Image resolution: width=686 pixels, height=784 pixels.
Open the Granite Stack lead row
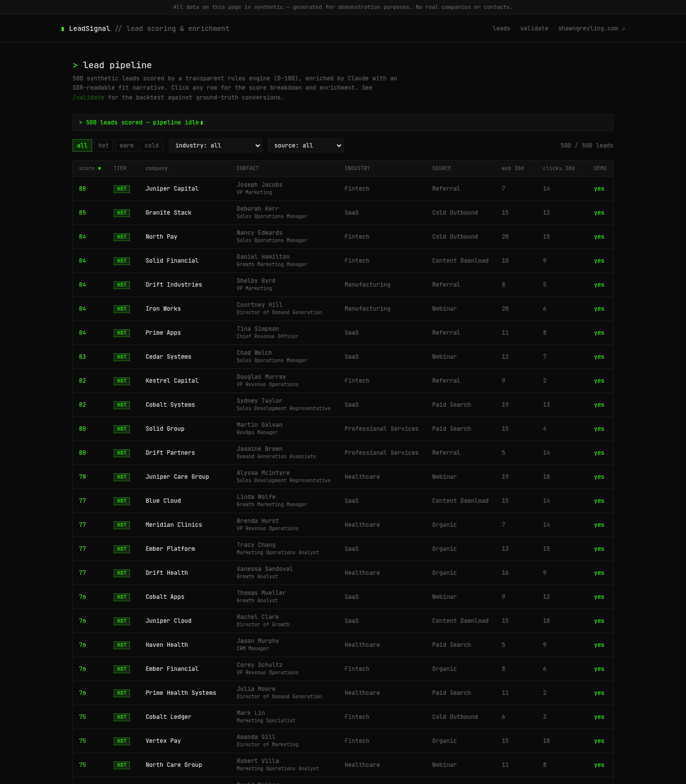(x=343, y=213)
